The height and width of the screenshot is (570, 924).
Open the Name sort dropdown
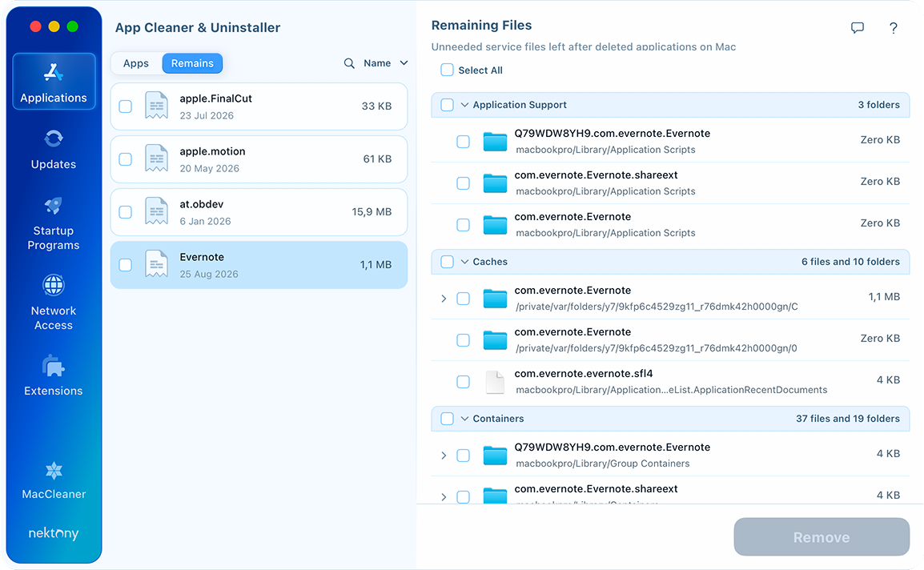tap(385, 63)
